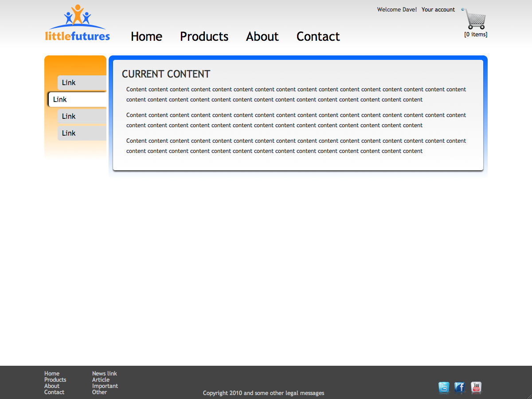Switch to the Products menu item

[x=204, y=37]
